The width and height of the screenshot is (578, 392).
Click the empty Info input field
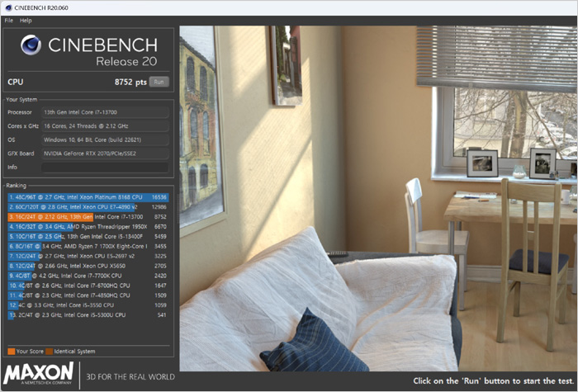105,168
